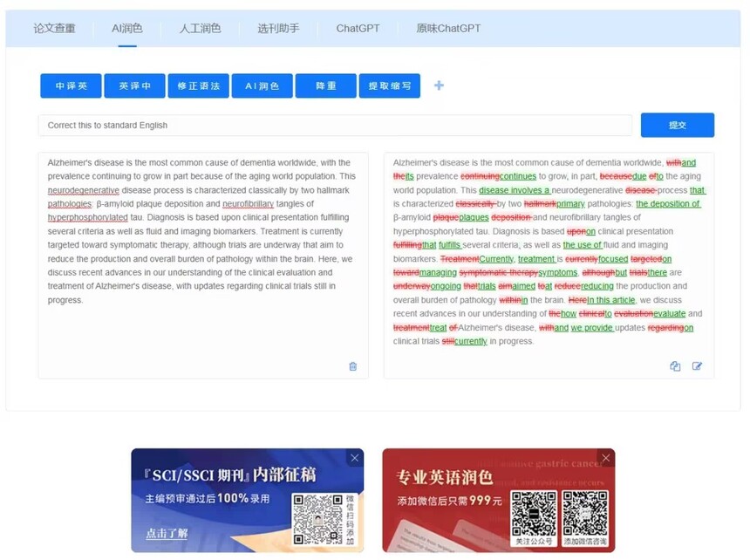The height and width of the screenshot is (560, 750).
Task: Open the 人工润色 tab
Action: pos(200,29)
